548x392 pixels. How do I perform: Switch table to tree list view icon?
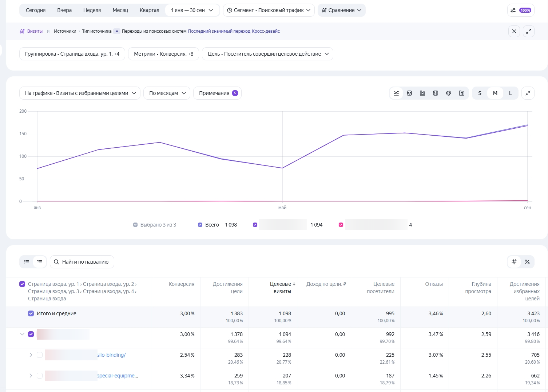tap(40, 262)
